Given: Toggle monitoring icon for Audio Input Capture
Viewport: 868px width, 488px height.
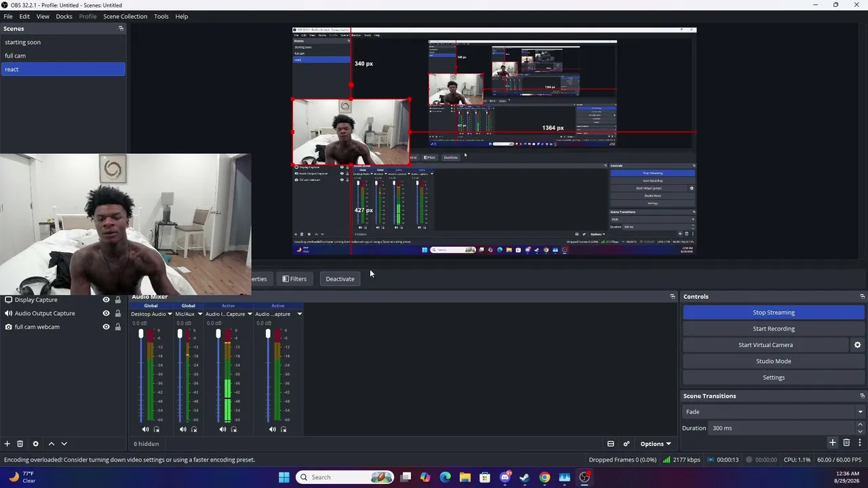Looking at the screenshot, I should point(234,429).
